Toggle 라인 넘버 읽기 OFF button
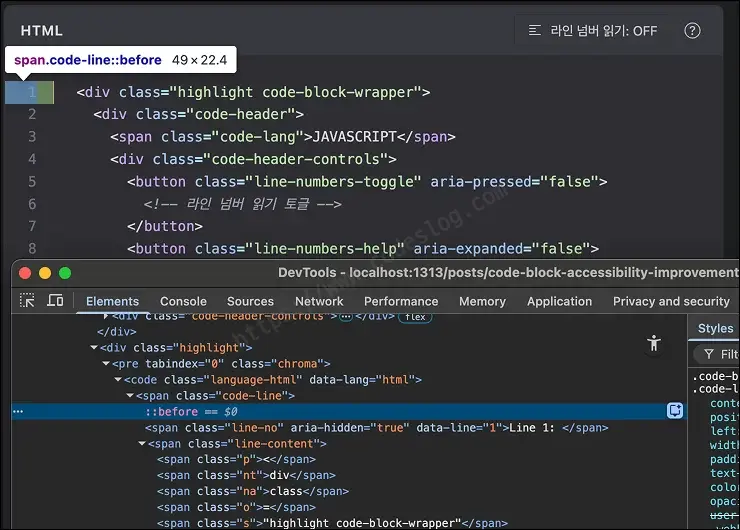Viewport: 740px width, 530px height. pos(592,31)
